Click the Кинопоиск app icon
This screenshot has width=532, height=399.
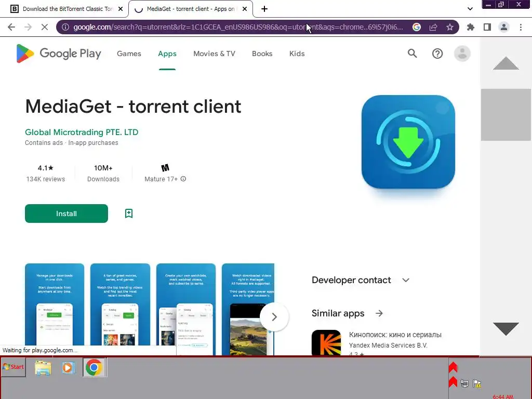326,342
